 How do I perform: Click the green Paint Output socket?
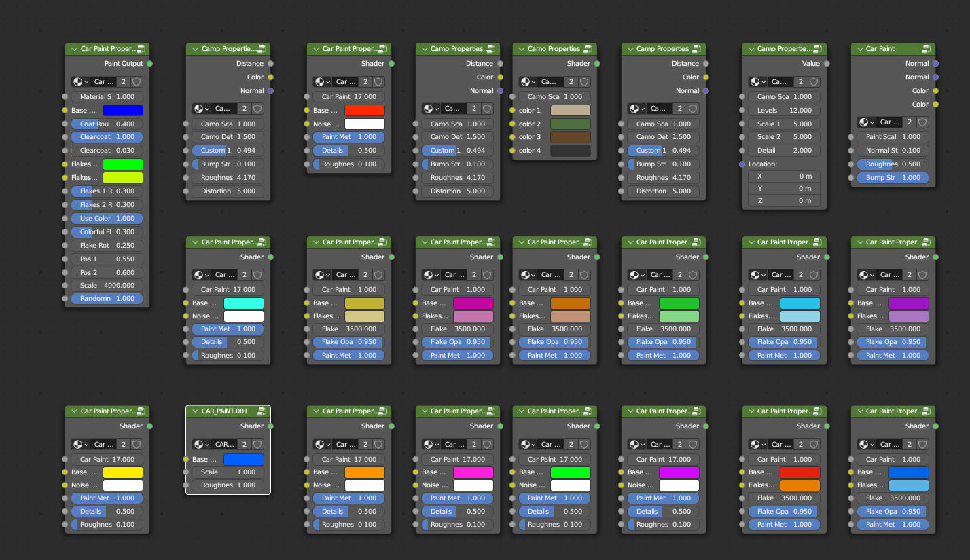[x=149, y=64]
